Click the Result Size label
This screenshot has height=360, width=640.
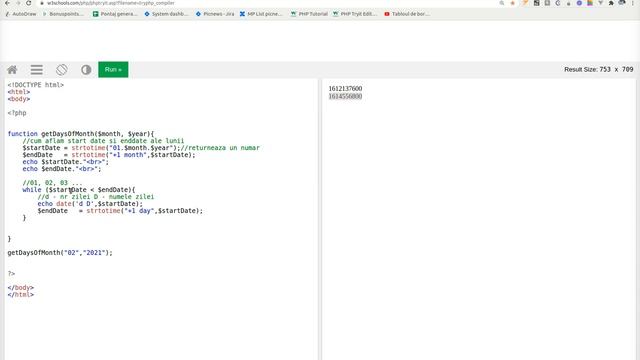coord(598,69)
